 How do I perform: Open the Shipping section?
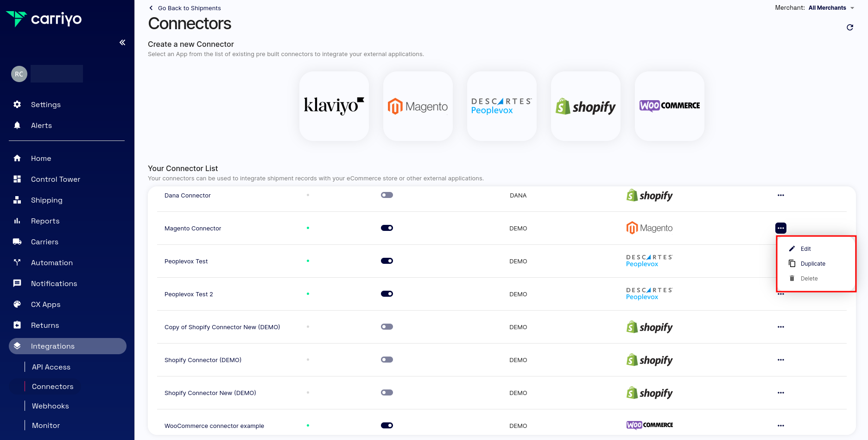(46, 200)
